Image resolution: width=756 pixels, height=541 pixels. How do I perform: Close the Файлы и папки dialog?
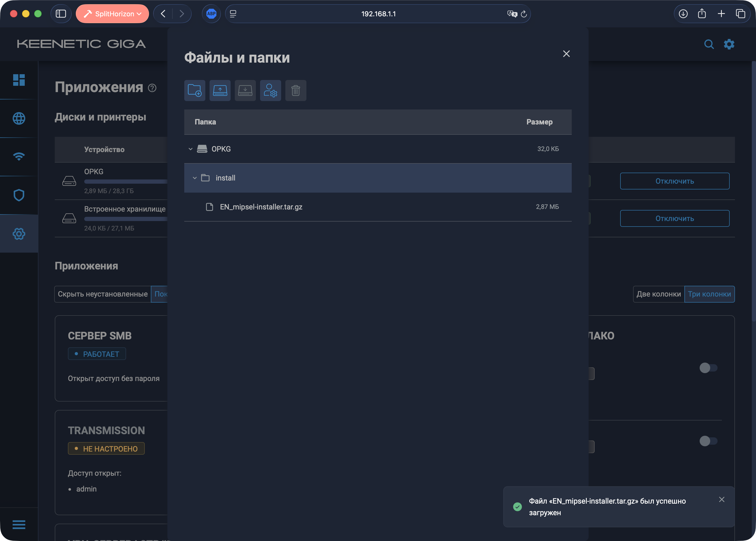[566, 54]
